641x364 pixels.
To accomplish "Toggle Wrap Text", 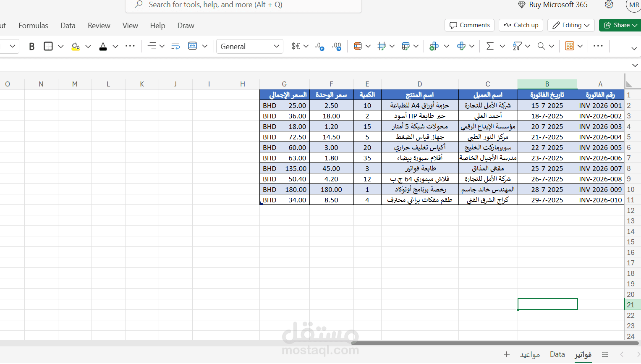I will (x=175, y=46).
